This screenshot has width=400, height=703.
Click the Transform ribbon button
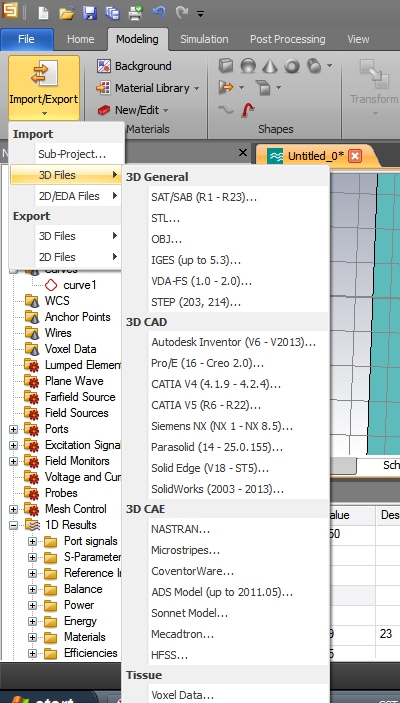click(373, 87)
